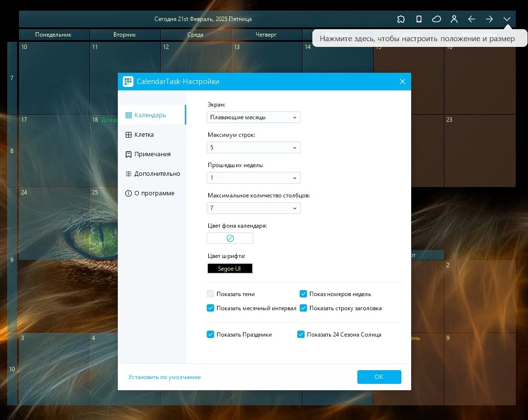Viewport: 528px width, 420px height.
Task: Open the Прошедших недель dropdown
Action: click(254, 178)
